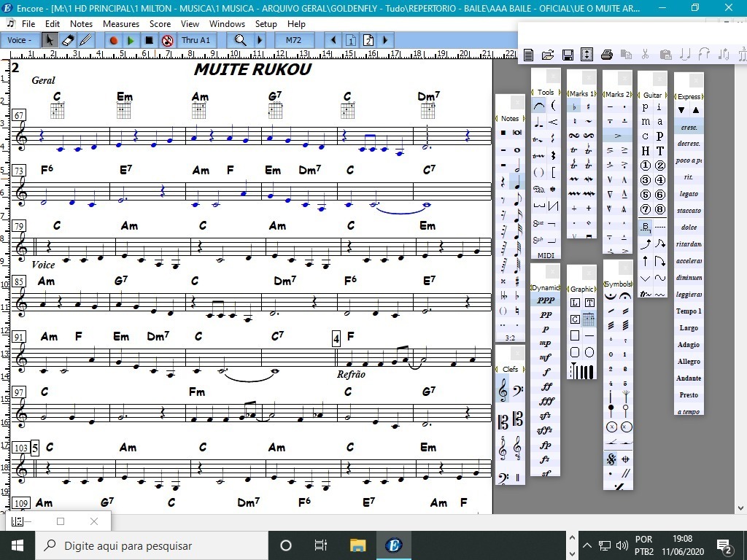Select the flat accidental in Marks 1
The height and width of the screenshot is (560, 747).
(574, 107)
